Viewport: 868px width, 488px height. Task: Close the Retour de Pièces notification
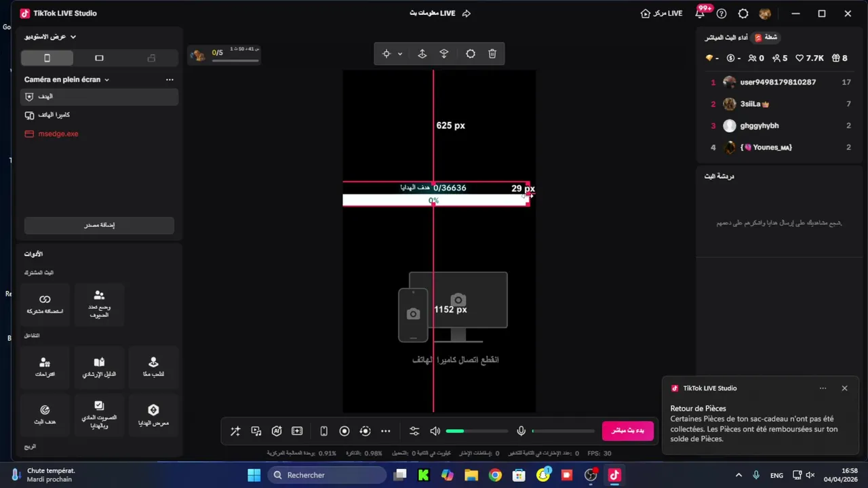point(844,388)
